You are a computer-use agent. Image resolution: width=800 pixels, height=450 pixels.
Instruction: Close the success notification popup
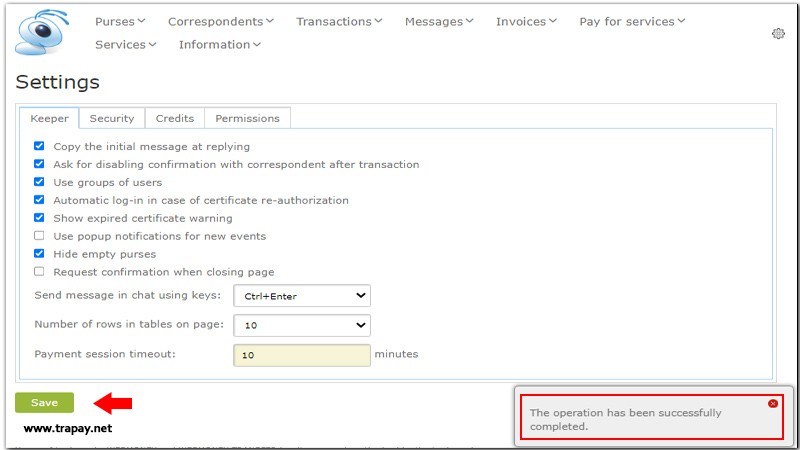[773, 403]
